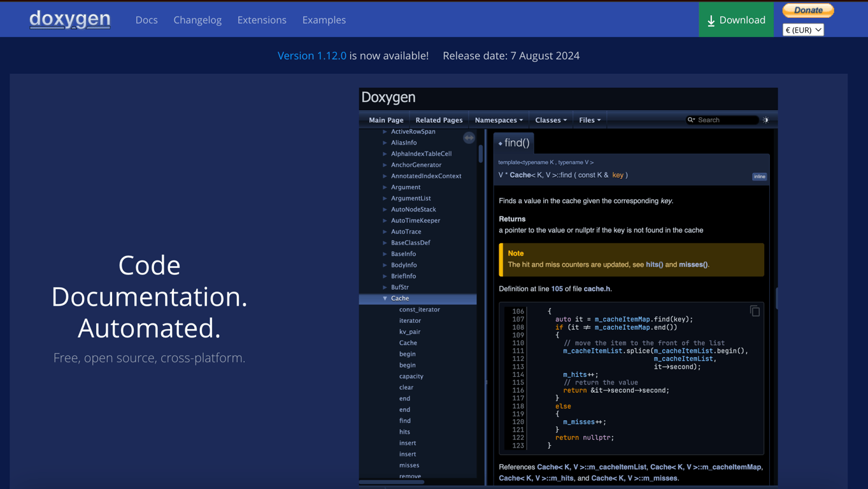This screenshot has height=489, width=868.
Task: Toggle the dark/light mode switch
Action: 766,120
